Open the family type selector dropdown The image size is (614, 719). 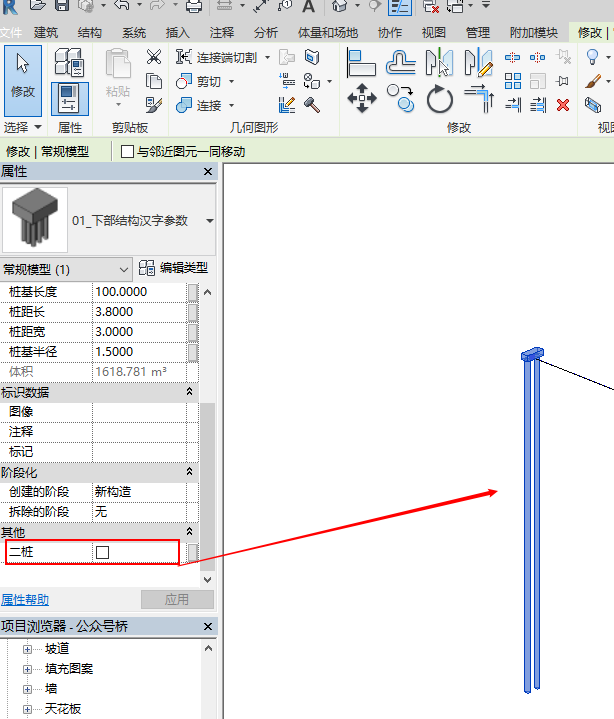(210, 221)
